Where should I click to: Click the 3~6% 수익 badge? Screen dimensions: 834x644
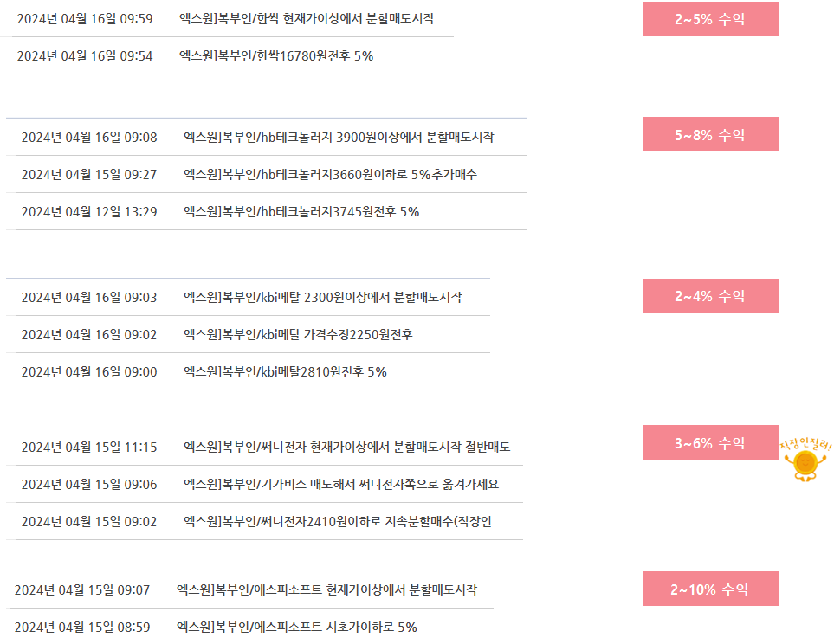click(710, 442)
